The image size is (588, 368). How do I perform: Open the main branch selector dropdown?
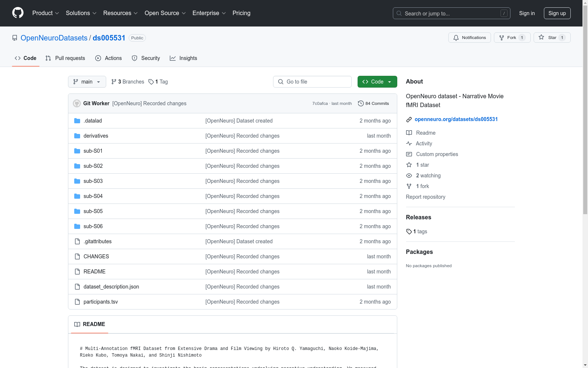point(87,82)
